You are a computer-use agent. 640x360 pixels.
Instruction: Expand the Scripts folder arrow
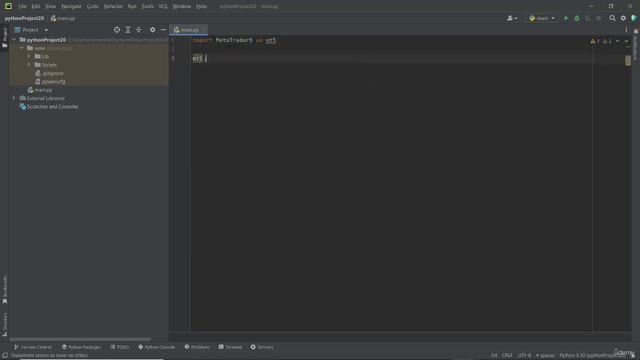29,64
